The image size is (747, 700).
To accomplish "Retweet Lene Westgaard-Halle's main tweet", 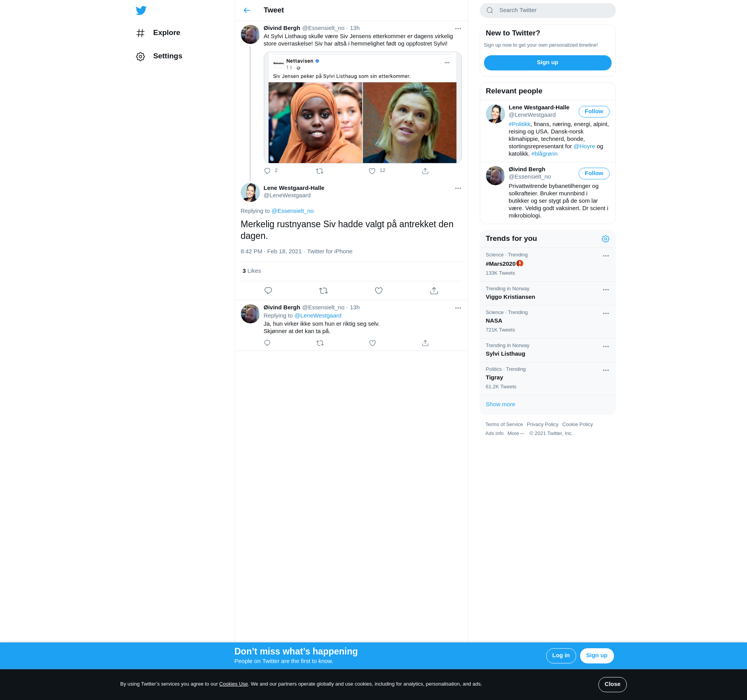I will tap(323, 291).
